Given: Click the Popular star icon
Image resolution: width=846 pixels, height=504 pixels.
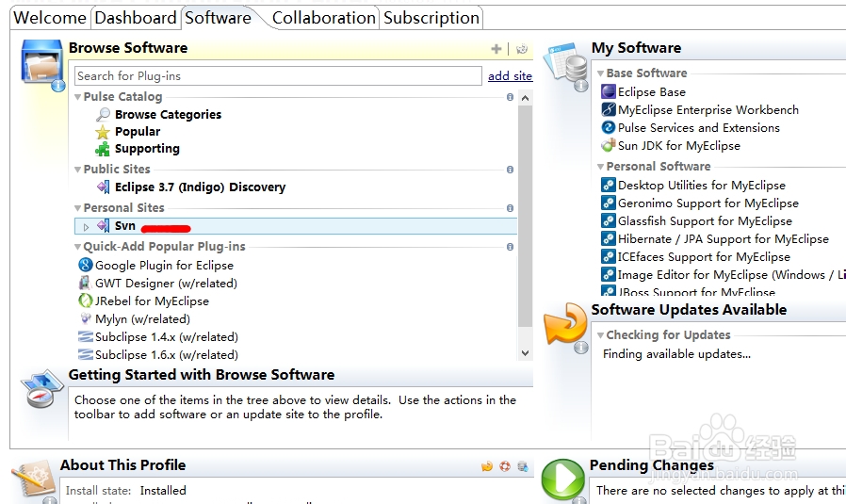Looking at the screenshot, I should [103, 132].
